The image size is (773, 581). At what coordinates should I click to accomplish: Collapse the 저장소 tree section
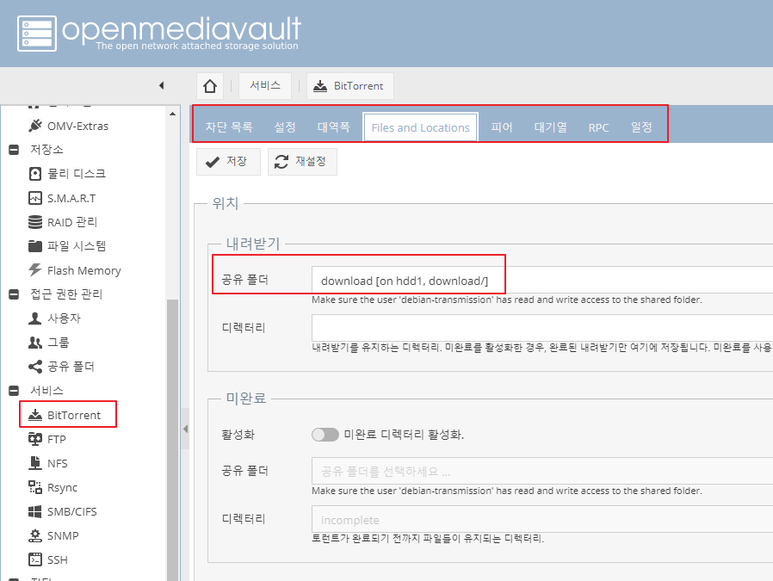coord(14,150)
